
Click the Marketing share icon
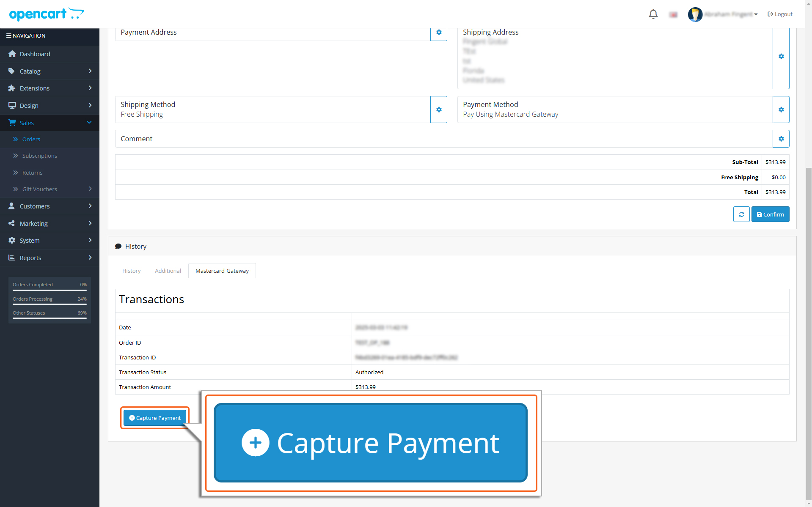tap(11, 223)
